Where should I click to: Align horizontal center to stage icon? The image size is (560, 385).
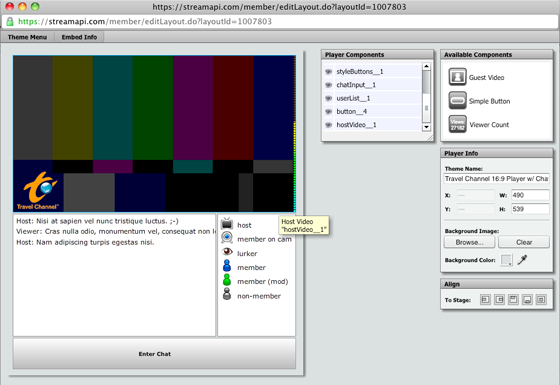tap(499, 300)
